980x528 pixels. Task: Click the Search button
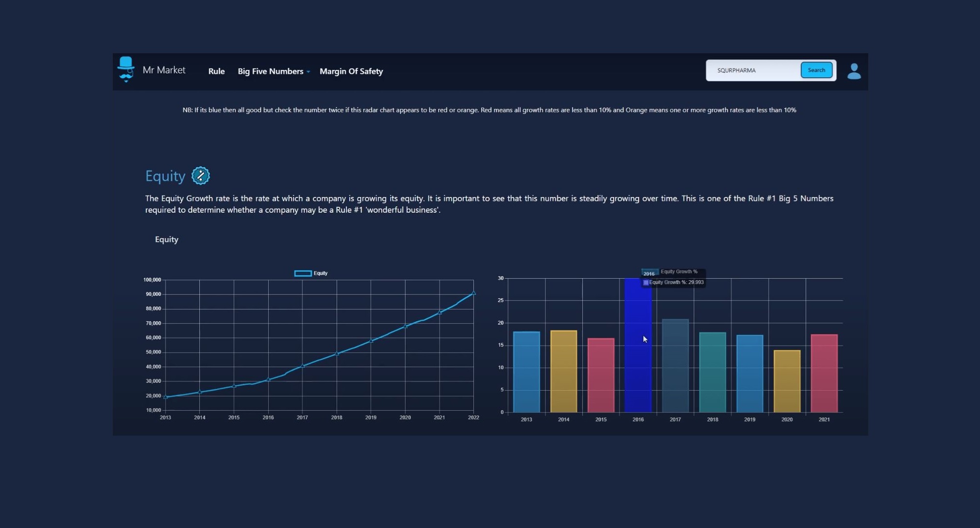816,70
